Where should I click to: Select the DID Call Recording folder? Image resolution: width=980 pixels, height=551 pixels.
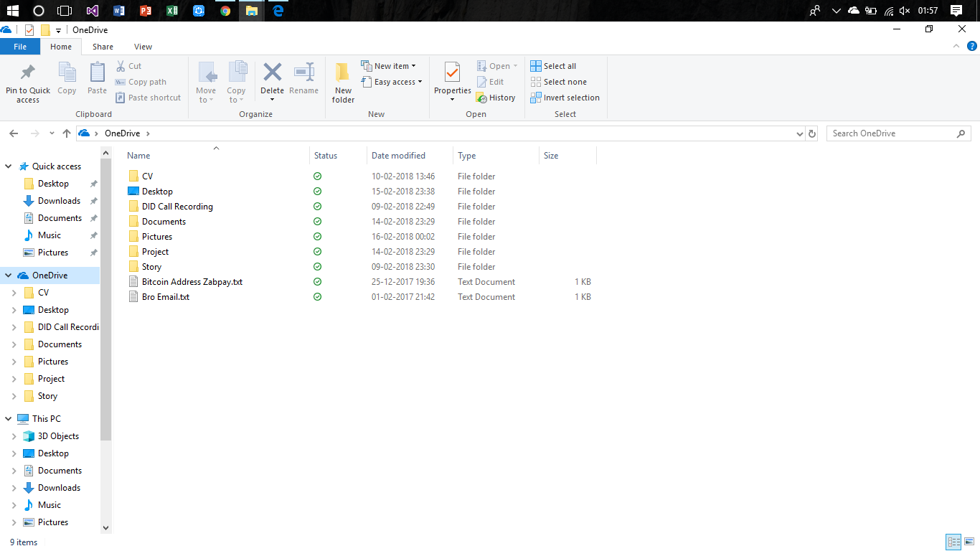tap(177, 207)
